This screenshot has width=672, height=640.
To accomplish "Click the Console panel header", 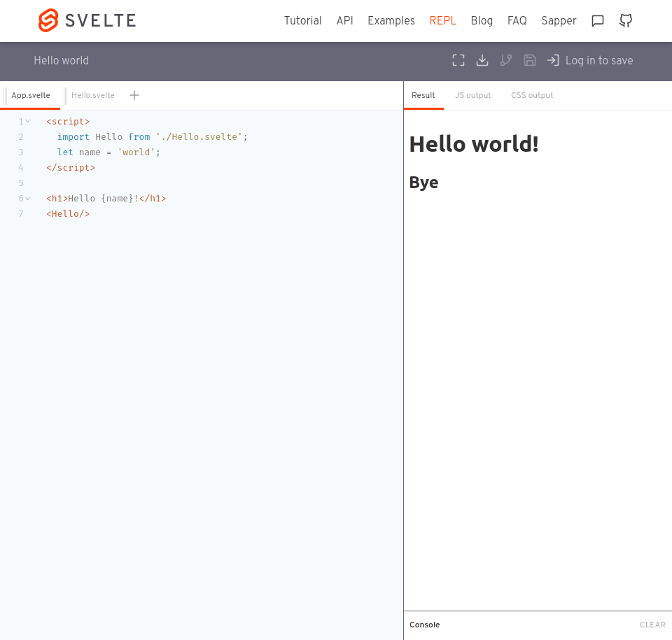I will [538, 625].
